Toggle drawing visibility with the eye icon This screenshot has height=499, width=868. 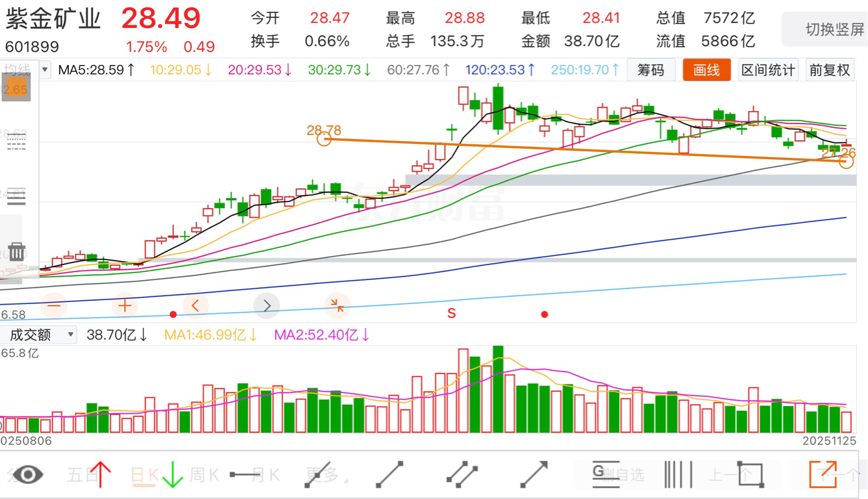tap(27, 474)
